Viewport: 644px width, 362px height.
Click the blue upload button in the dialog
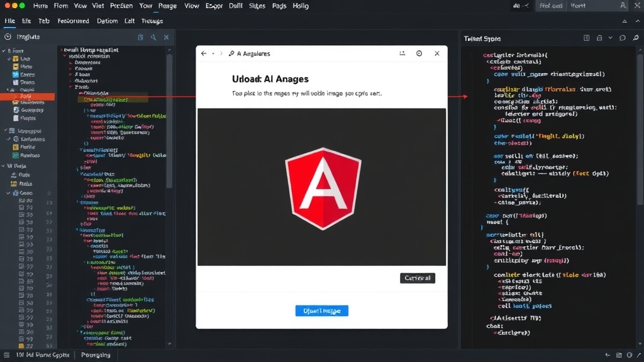[321, 310]
